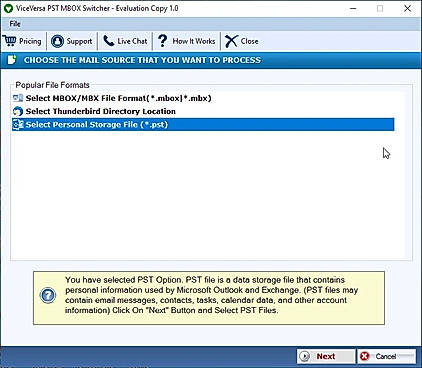Open the Support toolbar label
This screenshot has width=422, height=368.
79,41
